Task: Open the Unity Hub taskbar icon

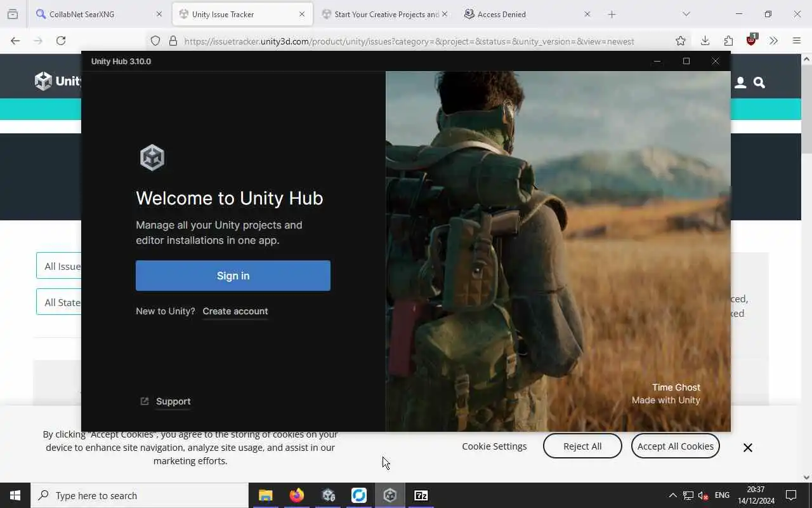Action: [x=390, y=495]
